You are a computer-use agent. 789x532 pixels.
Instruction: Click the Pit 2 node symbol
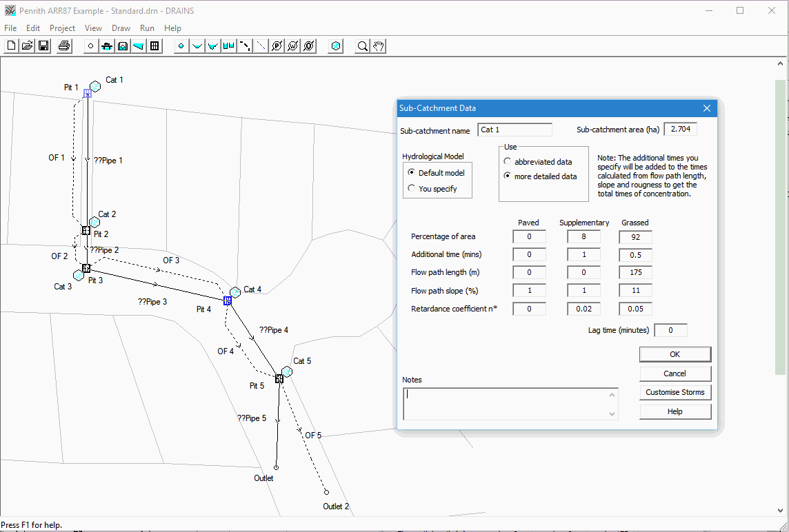pyautogui.click(x=86, y=230)
